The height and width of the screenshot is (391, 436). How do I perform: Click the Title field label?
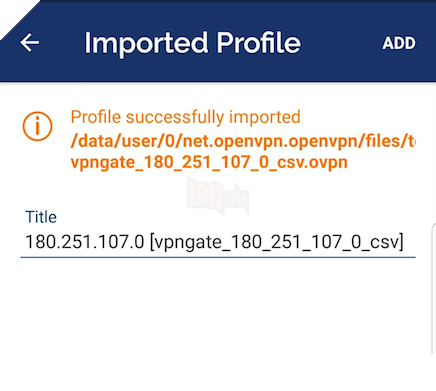(x=41, y=217)
